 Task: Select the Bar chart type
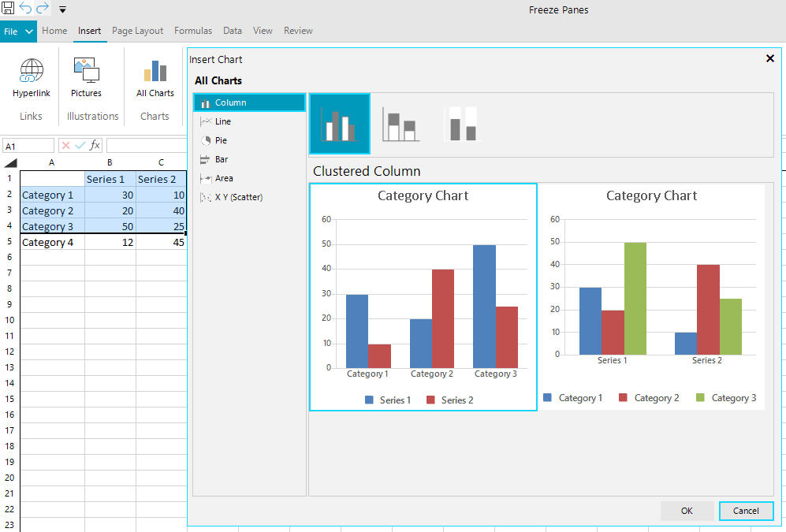[221, 158]
